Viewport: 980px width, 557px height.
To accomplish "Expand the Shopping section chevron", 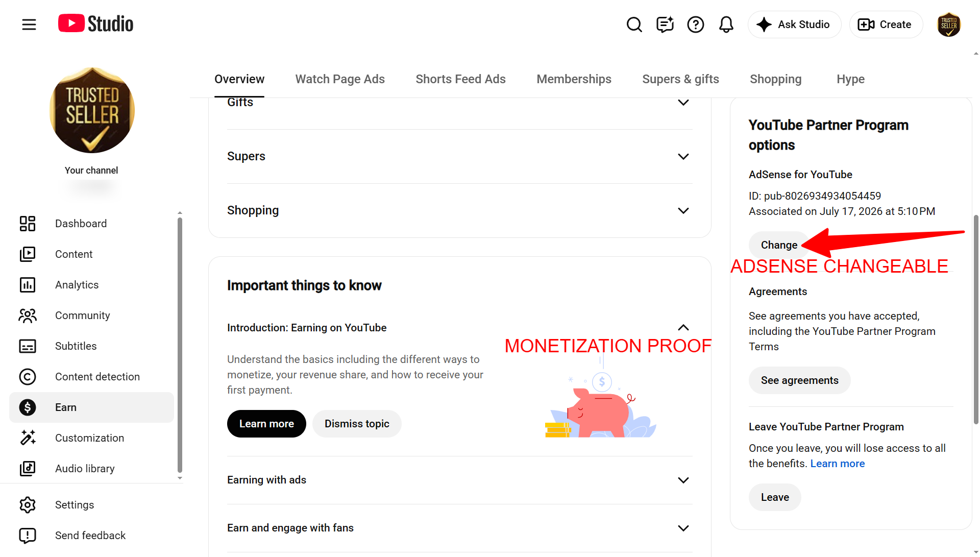I will [683, 211].
